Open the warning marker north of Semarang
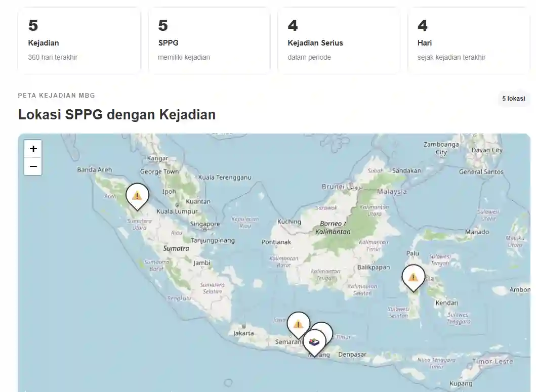536x392 pixels. click(298, 324)
